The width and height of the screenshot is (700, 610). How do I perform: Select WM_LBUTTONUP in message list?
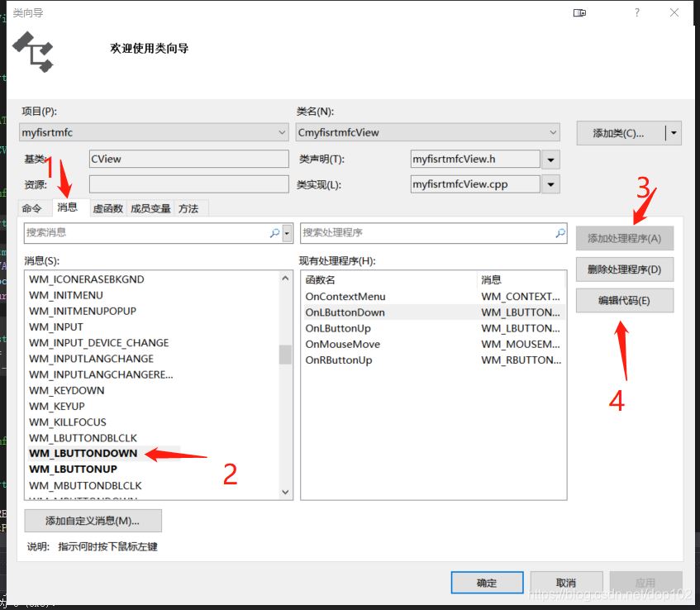(x=74, y=469)
